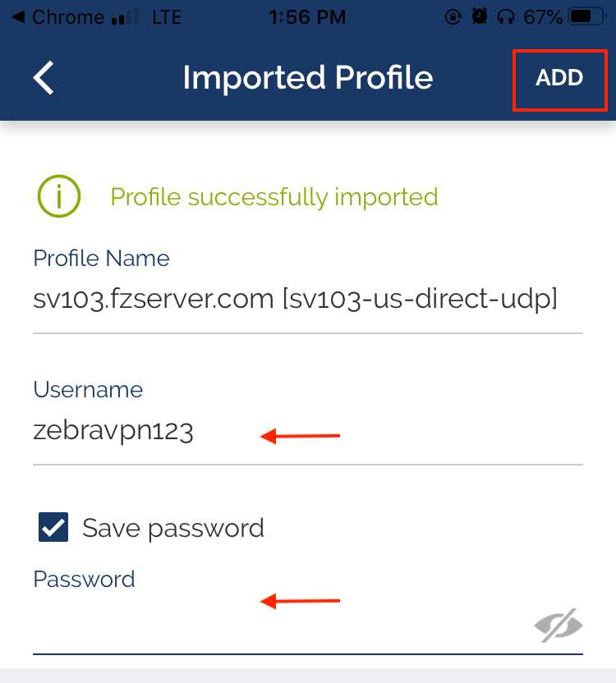Screen dimensions: 616x683
Task: Select the Username field zebravpn123
Action: coord(308,432)
